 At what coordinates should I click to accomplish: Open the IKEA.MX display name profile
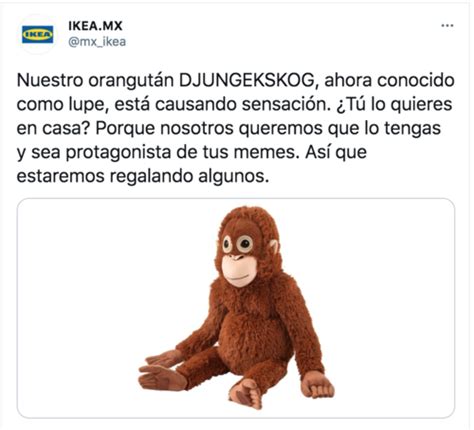tap(95, 26)
